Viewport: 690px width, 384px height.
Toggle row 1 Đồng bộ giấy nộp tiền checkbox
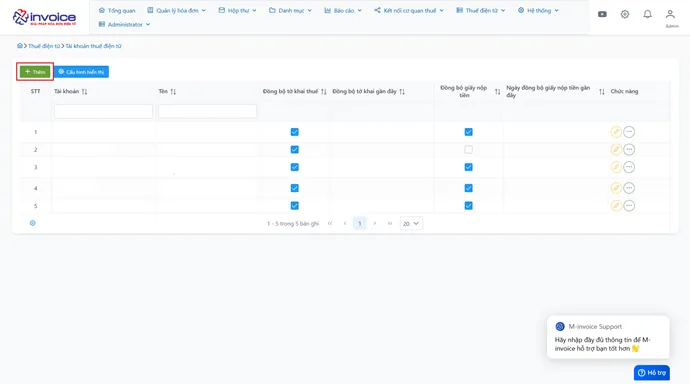click(468, 132)
